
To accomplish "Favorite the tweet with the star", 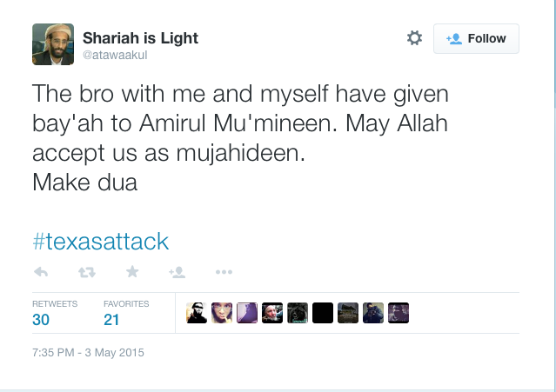I will coord(132,272).
